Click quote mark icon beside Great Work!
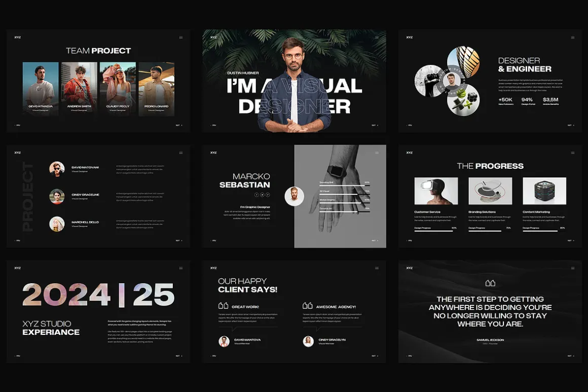The width and height of the screenshot is (588, 392). [223, 306]
